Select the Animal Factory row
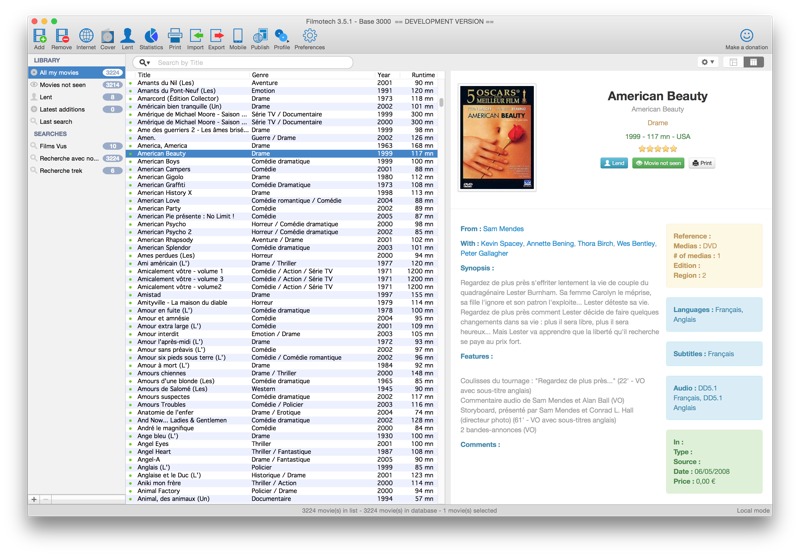Screen dimensions: 800x556 [282, 491]
